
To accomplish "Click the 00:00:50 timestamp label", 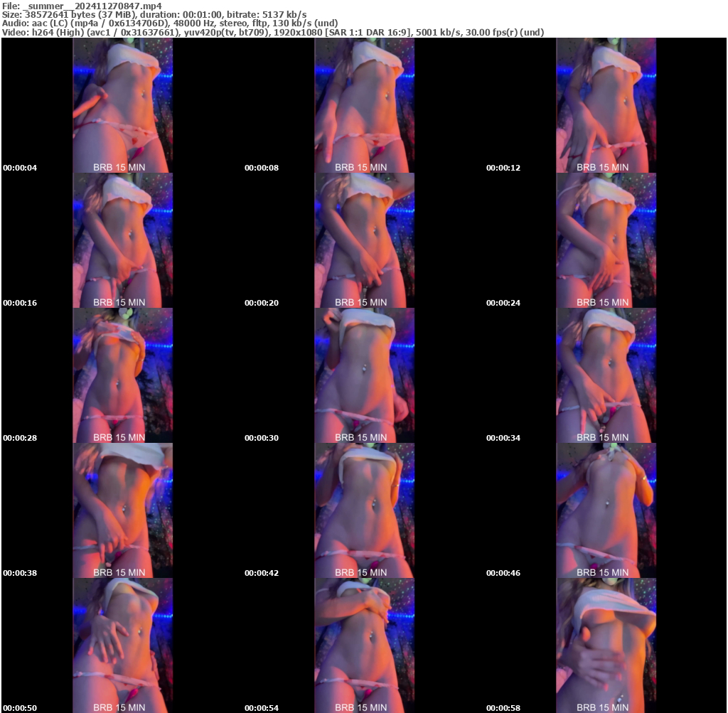I will coord(20,708).
